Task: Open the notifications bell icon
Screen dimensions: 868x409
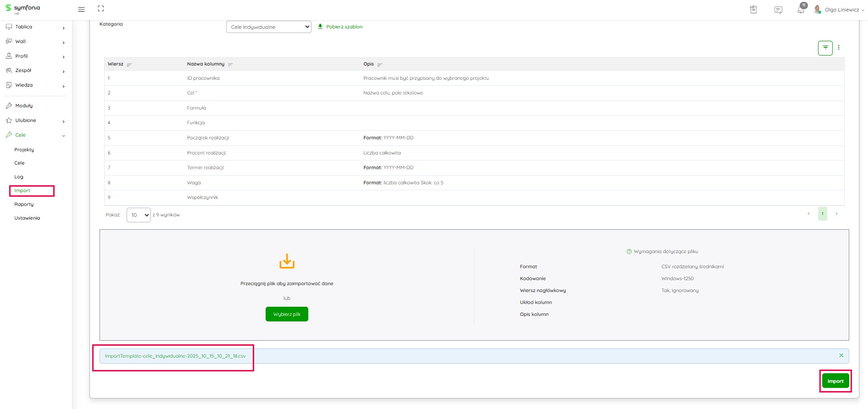Action: click(x=801, y=10)
